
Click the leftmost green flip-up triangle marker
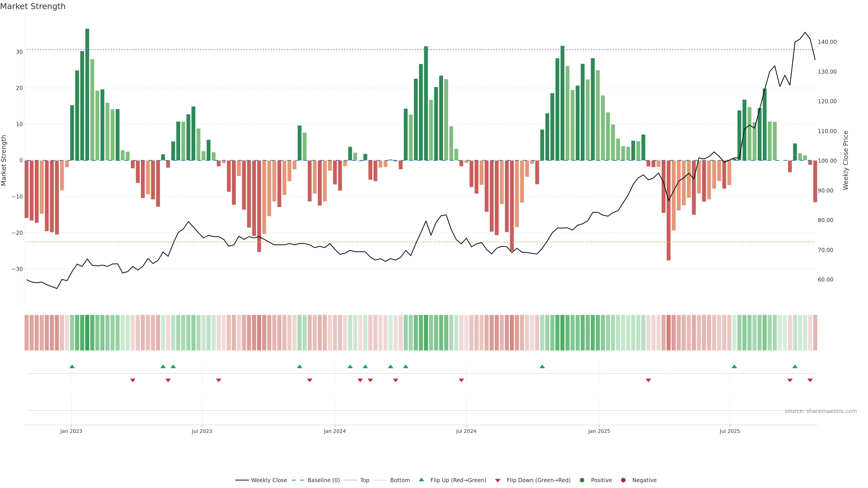72,366
